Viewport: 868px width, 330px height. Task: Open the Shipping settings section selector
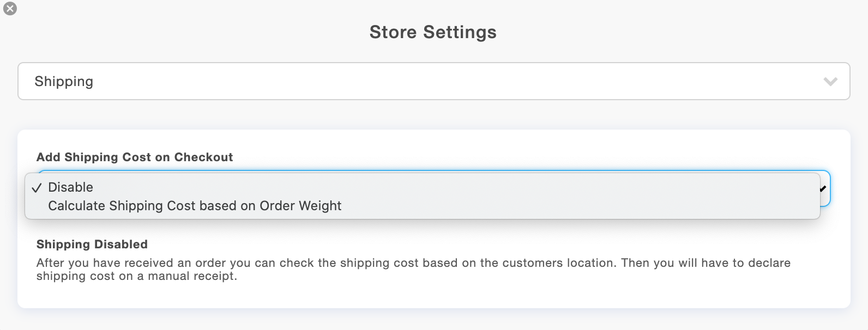click(433, 81)
